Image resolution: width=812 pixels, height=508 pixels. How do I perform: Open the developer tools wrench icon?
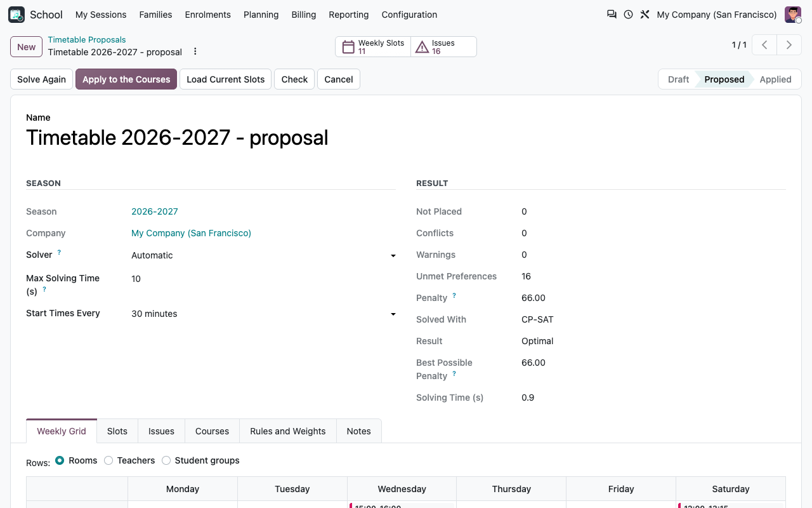[x=645, y=15]
